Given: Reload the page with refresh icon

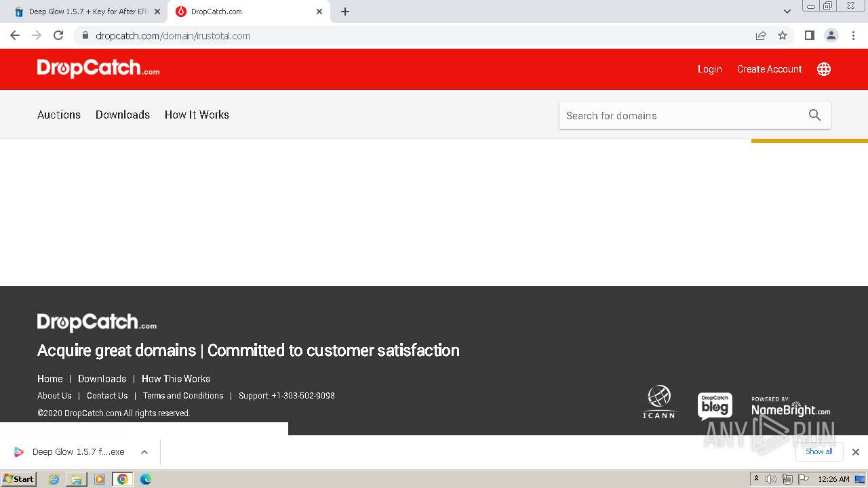Looking at the screenshot, I should click(58, 35).
